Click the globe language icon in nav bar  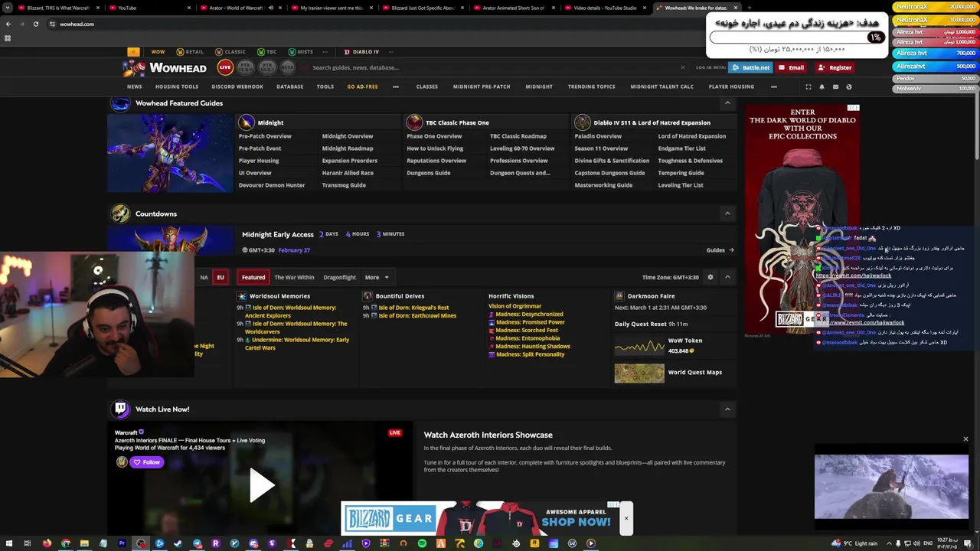click(x=848, y=86)
